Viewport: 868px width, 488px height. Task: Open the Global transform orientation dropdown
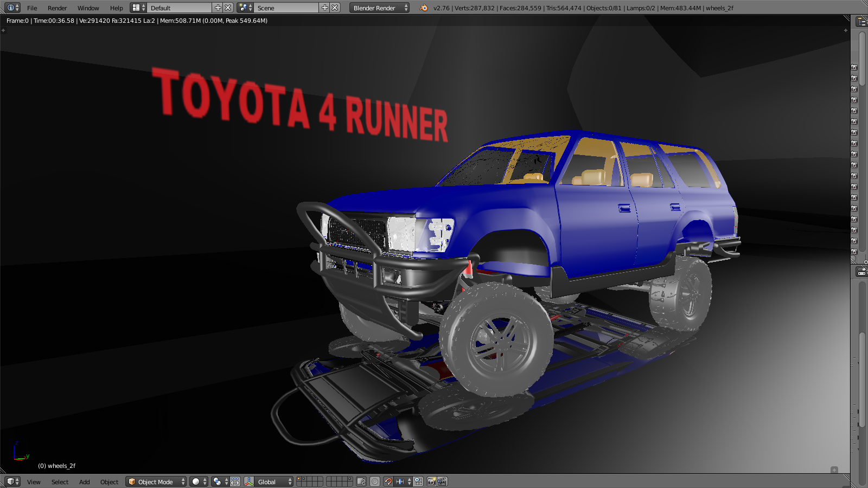pos(274,481)
